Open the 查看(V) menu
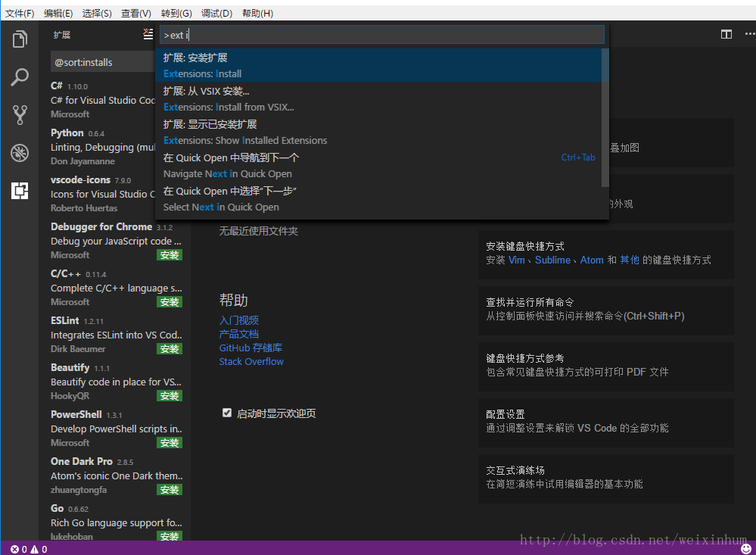Screen dimensions: 756x555 click(x=136, y=13)
